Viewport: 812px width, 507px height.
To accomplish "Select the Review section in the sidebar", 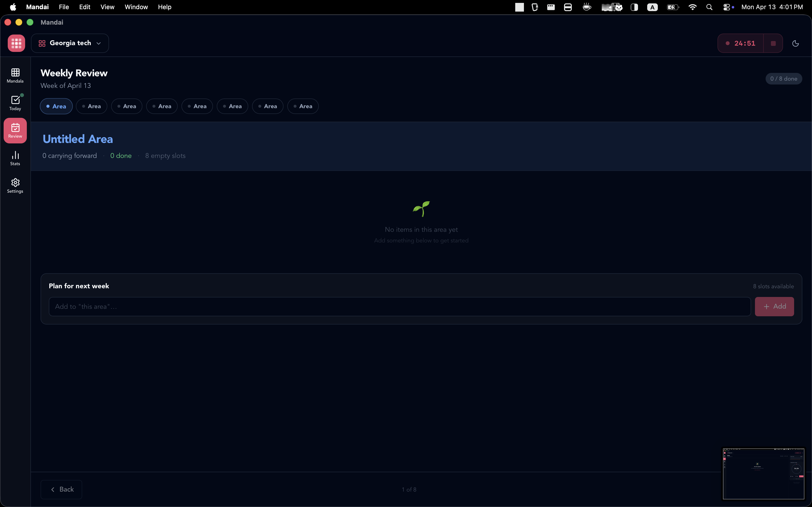I will pos(15,130).
